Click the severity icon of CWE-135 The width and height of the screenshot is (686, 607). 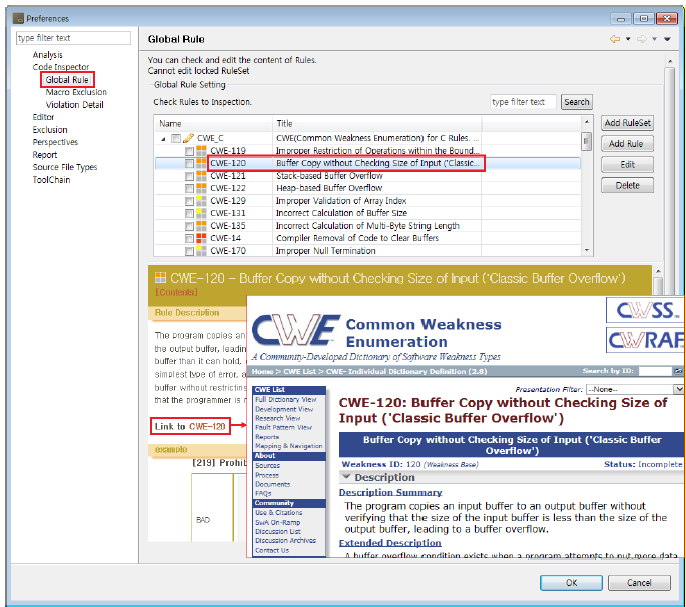(201, 226)
